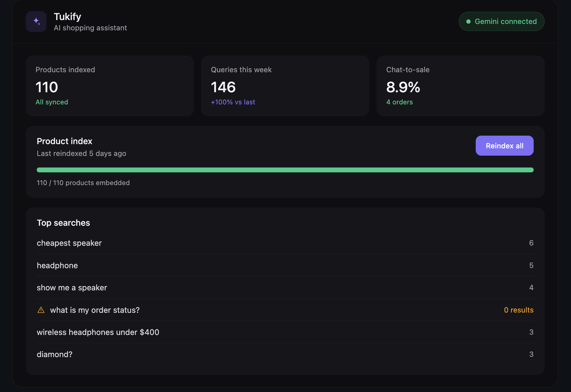Select the Chat-to-sale card
This screenshot has width=571, height=392.
click(x=460, y=86)
